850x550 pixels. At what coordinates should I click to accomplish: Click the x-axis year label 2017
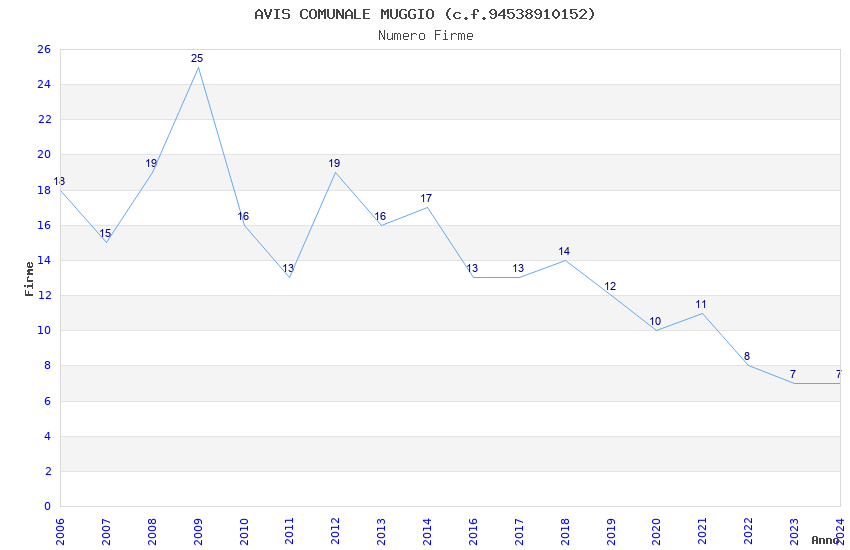(x=519, y=532)
